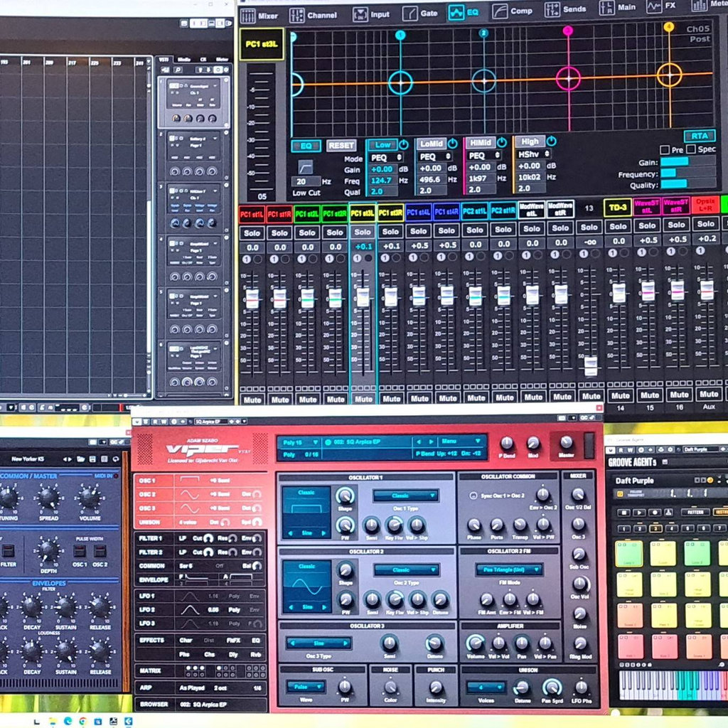Open Microsoft Edge on the taskbar
This screenshot has height=728, width=728.
pyautogui.click(x=68, y=721)
